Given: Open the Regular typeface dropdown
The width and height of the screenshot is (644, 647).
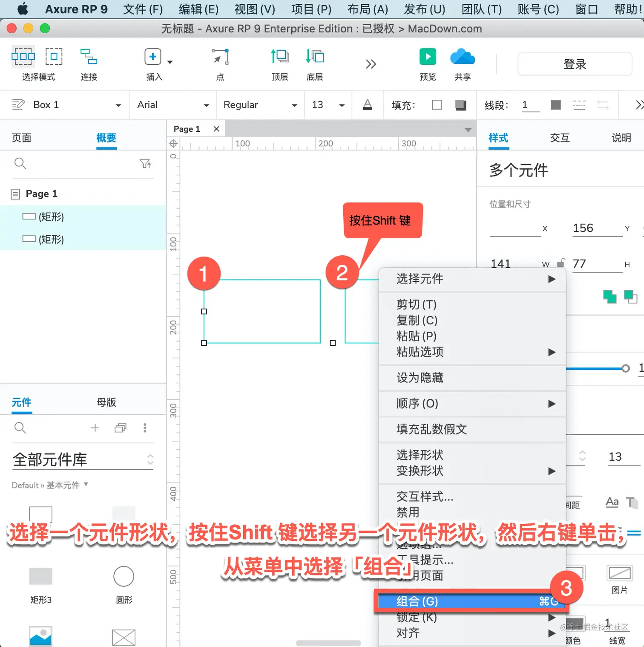Looking at the screenshot, I should (294, 105).
